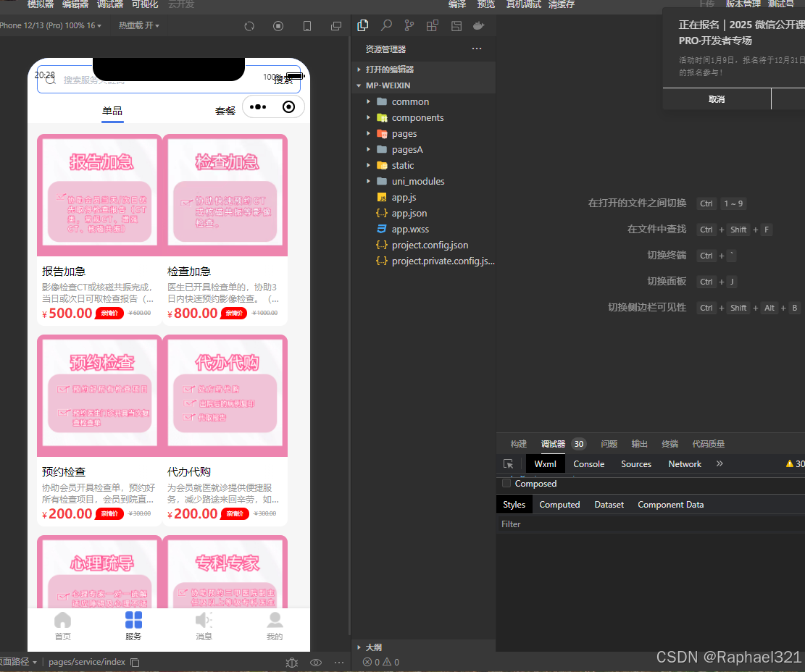
Task: Open the 代码质量 code quality tab
Action: click(x=708, y=444)
